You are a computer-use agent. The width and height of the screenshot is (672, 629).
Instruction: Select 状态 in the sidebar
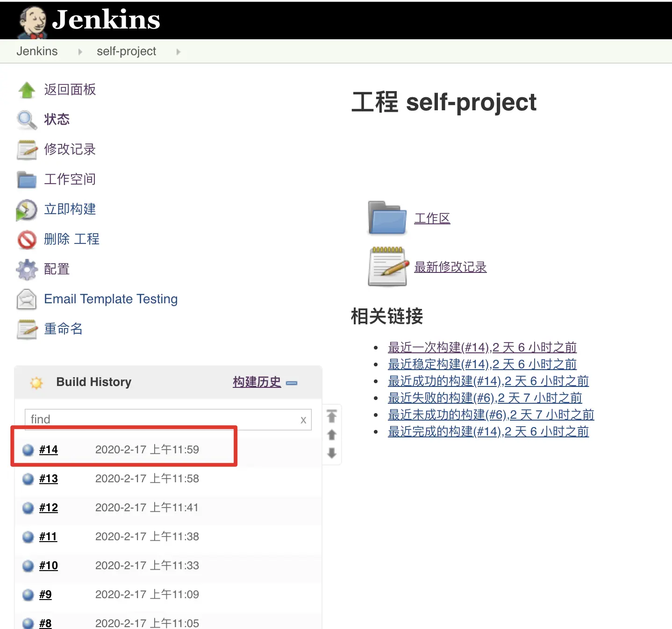[57, 120]
